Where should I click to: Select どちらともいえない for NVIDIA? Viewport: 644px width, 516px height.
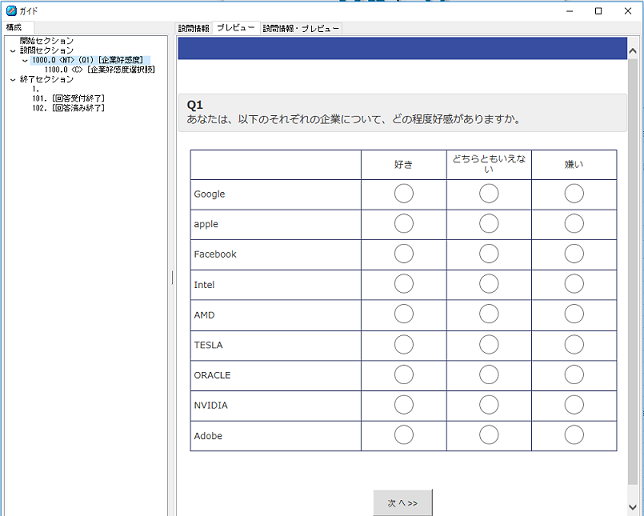[489, 405]
